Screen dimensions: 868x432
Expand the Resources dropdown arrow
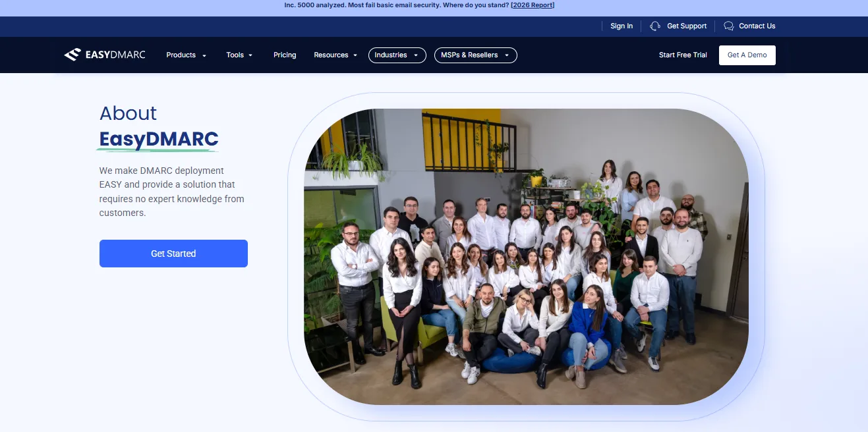coord(355,55)
